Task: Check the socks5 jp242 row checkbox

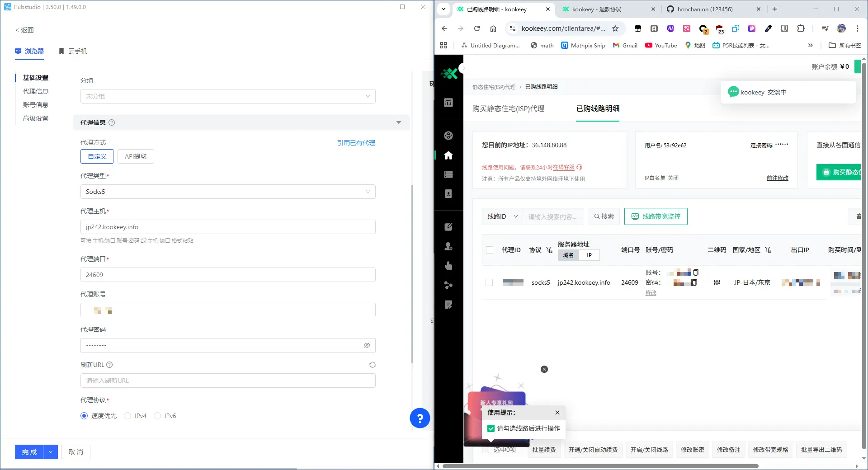Action: 489,282
